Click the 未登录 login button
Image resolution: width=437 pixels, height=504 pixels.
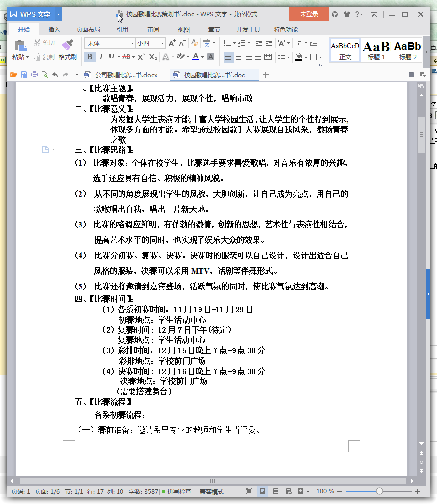coord(309,14)
